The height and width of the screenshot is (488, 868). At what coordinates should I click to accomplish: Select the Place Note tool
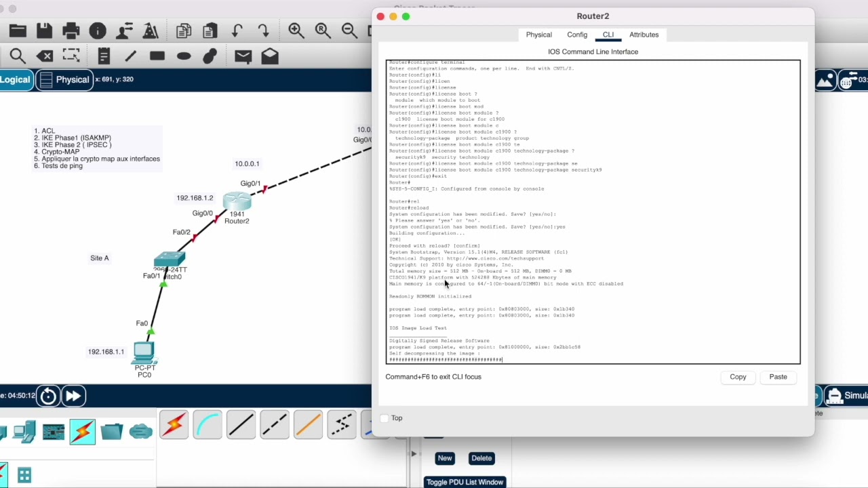click(104, 56)
